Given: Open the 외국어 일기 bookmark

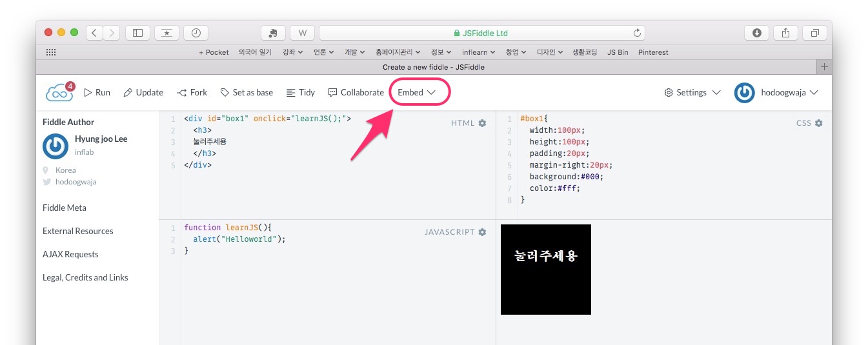Looking at the screenshot, I should pyautogui.click(x=256, y=52).
